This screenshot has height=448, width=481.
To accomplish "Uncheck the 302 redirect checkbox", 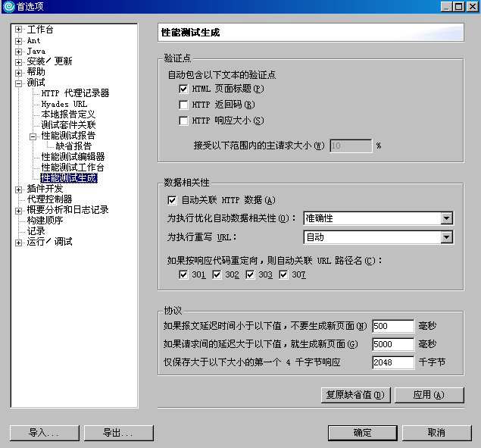I will [x=217, y=274].
